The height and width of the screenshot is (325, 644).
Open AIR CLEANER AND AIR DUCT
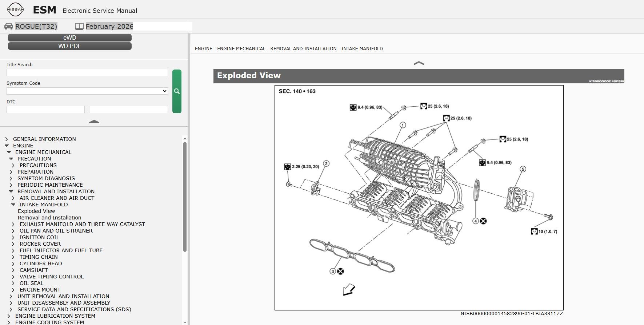coord(57,198)
